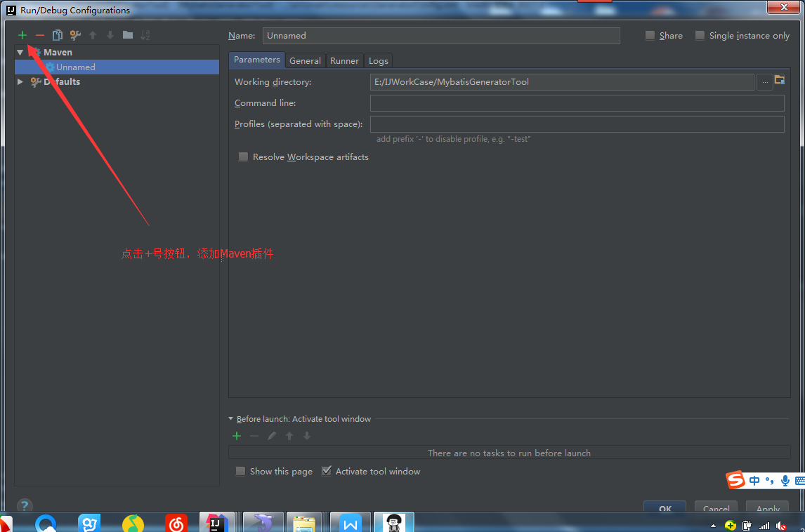Check Resolve Workspace artifacts

[243, 157]
